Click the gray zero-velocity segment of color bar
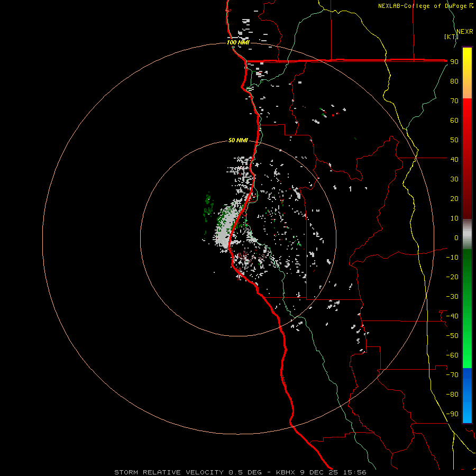476x476 pixels. (467, 234)
